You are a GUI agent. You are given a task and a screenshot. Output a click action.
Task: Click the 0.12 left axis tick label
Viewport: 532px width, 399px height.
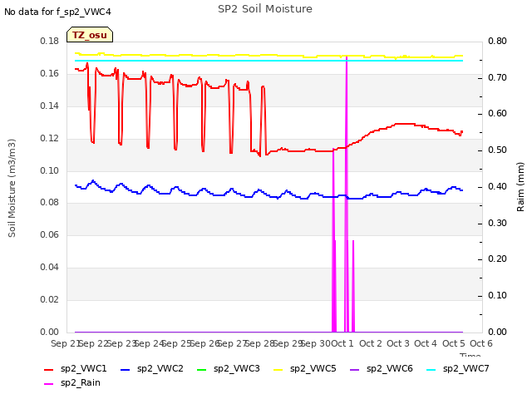(50, 139)
